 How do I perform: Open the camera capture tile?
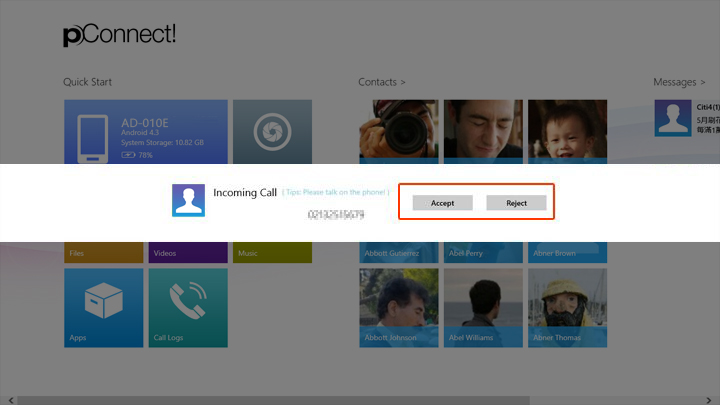coord(271,130)
